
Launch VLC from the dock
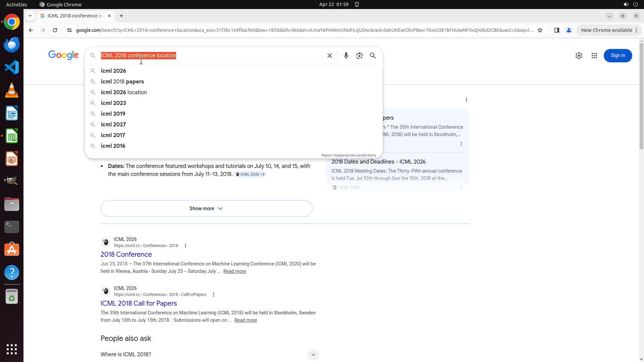(x=12, y=90)
